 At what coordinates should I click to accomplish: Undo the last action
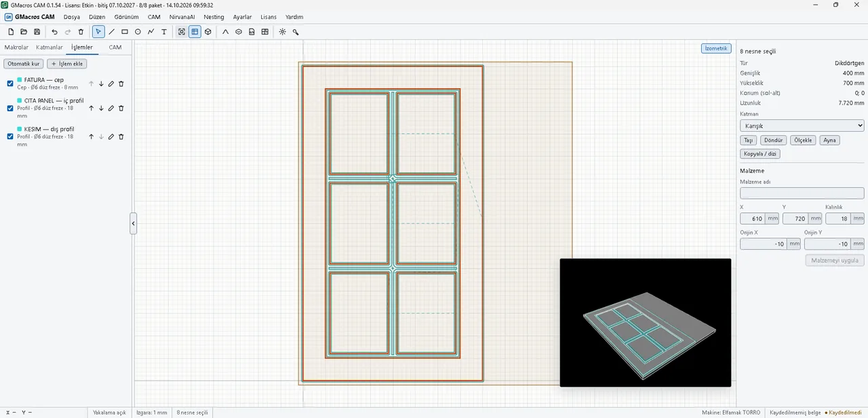(x=55, y=32)
